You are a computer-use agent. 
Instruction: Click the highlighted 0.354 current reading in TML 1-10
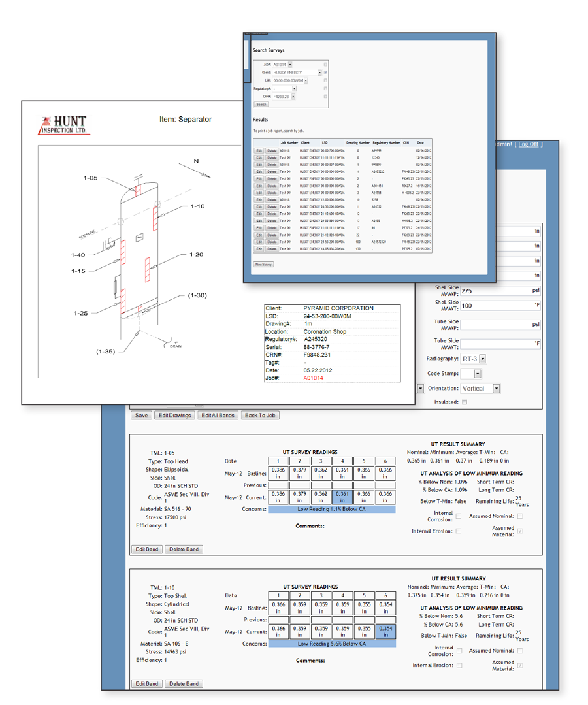(385, 632)
